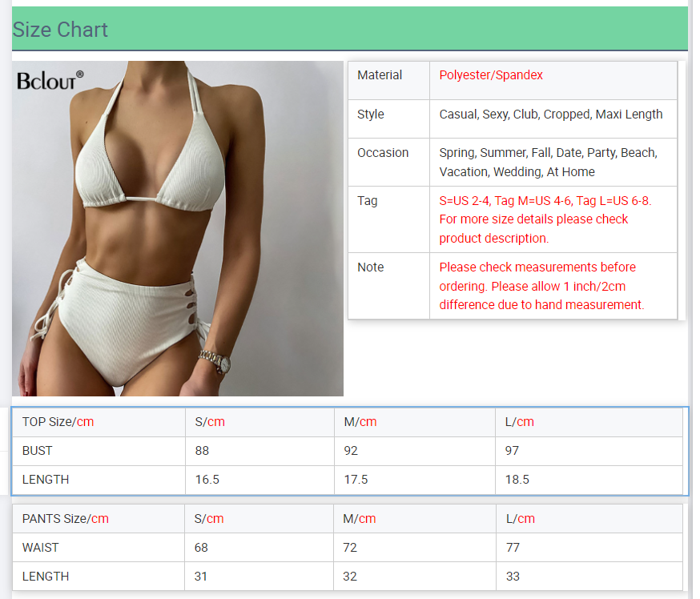Click the Material row label
The height and width of the screenshot is (599, 700).
point(380,75)
